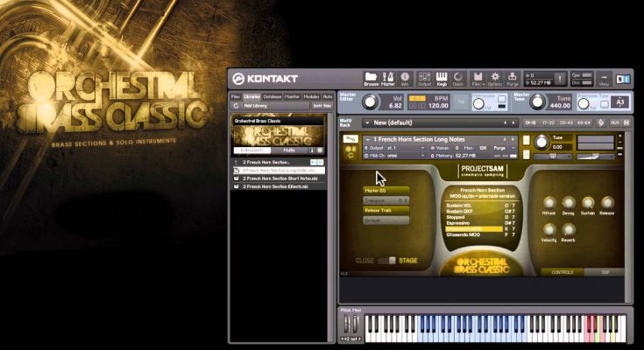Switch to the Database tab
Screen dimensions: 644x350
point(272,96)
